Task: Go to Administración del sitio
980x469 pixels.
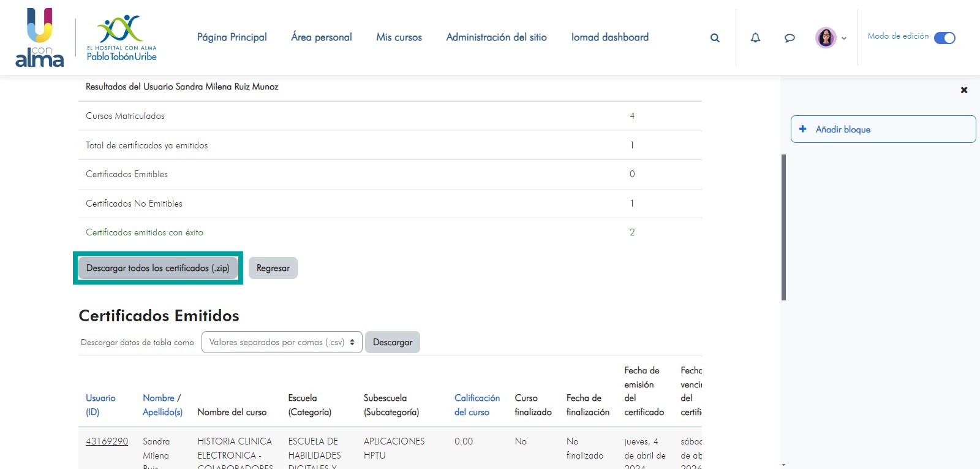Action: tap(496, 37)
